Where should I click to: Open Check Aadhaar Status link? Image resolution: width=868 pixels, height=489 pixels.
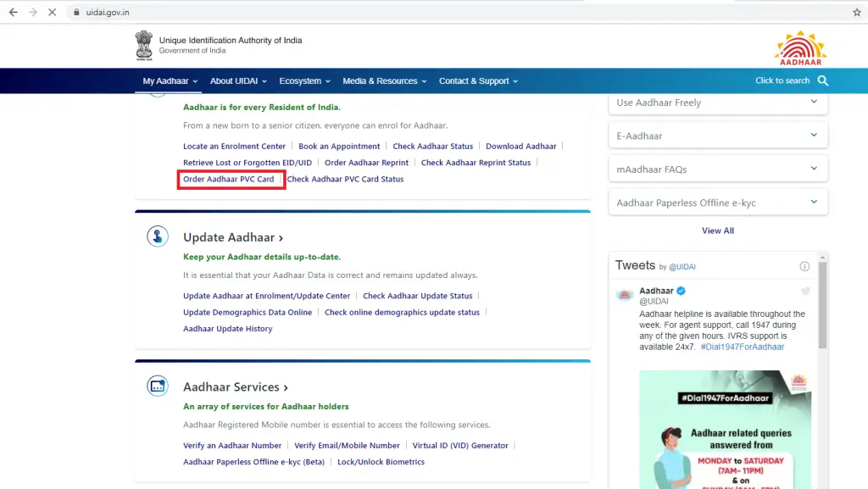(433, 146)
